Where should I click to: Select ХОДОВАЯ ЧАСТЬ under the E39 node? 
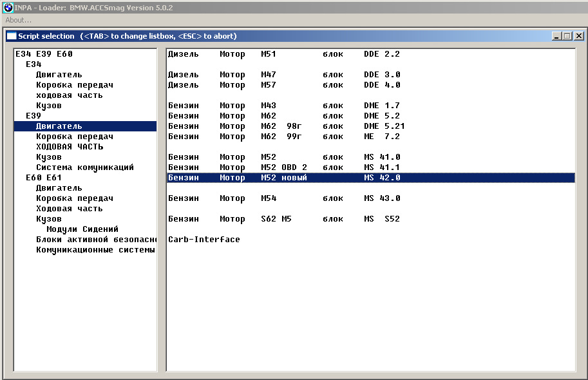tap(70, 147)
